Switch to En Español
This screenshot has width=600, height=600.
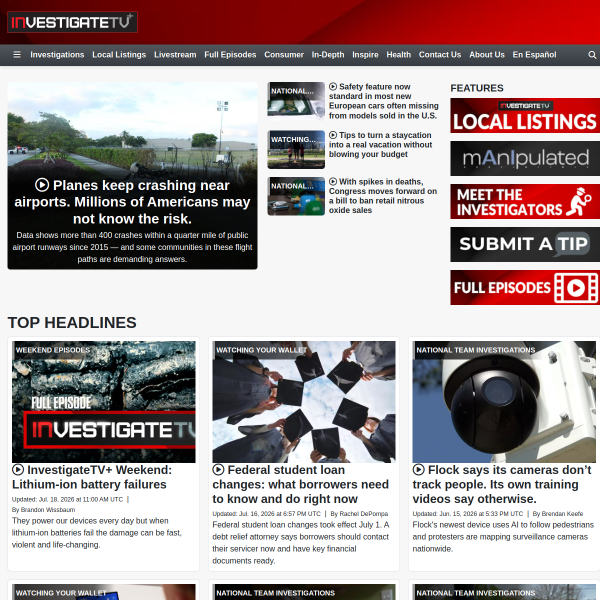point(535,55)
